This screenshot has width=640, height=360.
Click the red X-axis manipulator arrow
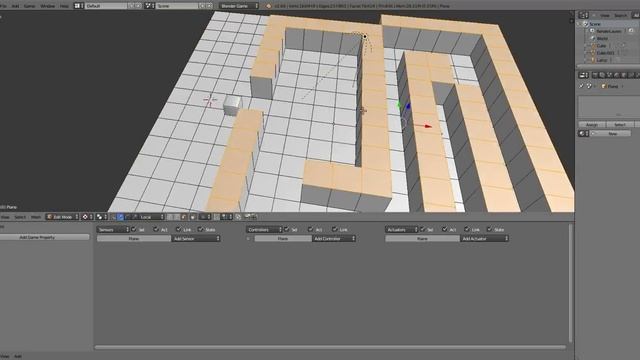[x=427, y=127]
